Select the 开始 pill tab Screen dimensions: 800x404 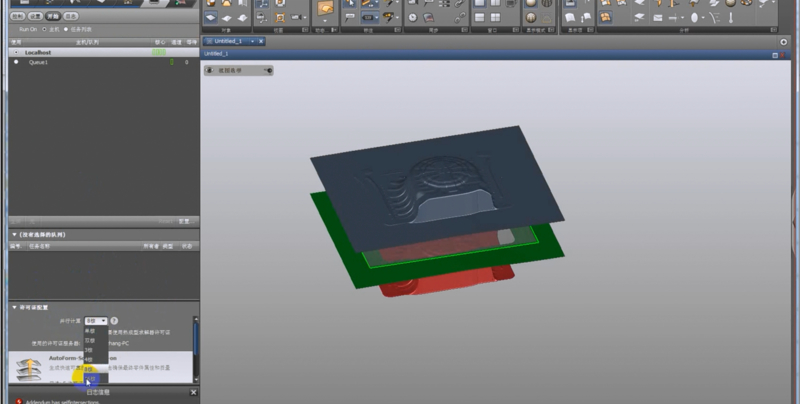pos(53,16)
